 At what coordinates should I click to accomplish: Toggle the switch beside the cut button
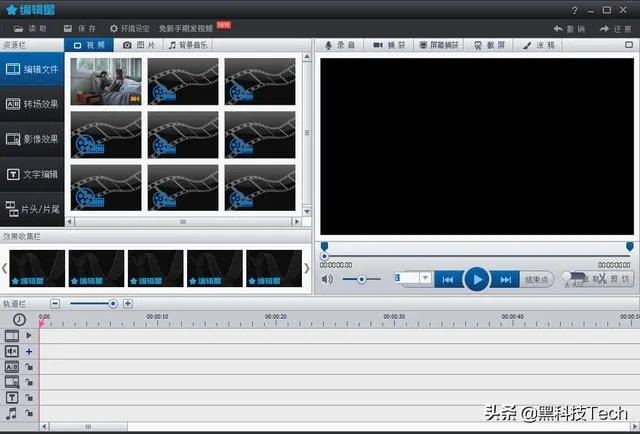(571, 278)
